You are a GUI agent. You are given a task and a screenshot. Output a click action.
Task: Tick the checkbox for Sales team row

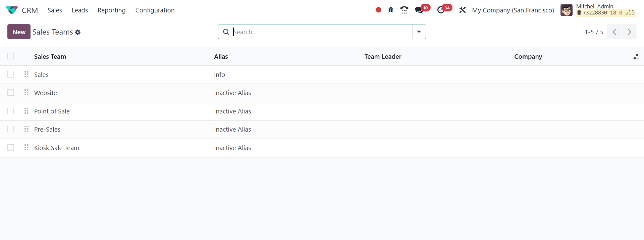(11, 75)
